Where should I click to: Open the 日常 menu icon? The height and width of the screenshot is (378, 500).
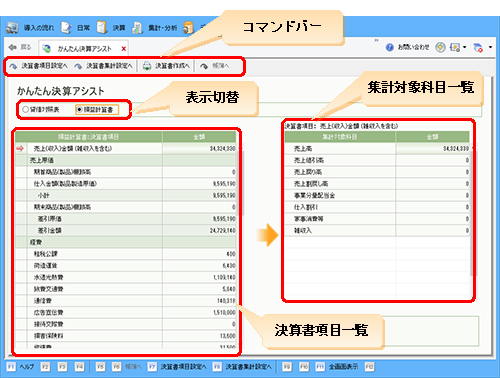click(66, 28)
